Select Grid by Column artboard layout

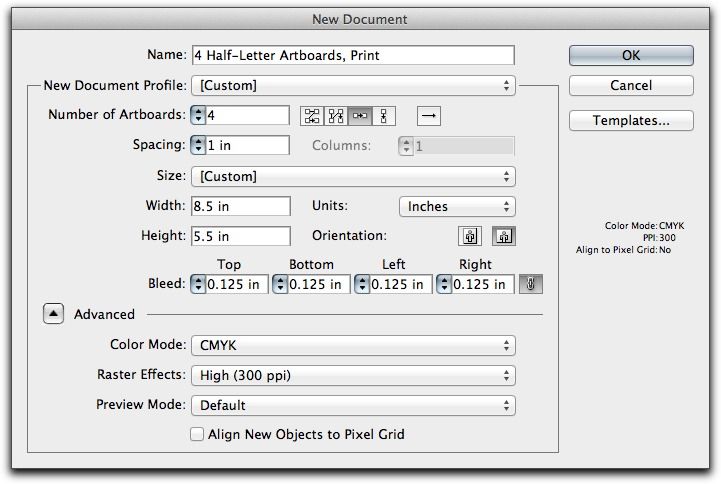(x=336, y=116)
